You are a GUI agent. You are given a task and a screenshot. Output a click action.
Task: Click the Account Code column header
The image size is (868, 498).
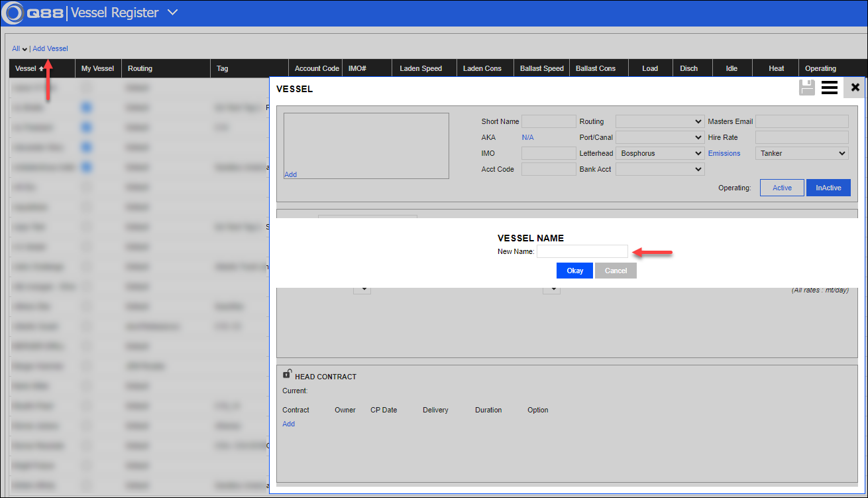317,68
